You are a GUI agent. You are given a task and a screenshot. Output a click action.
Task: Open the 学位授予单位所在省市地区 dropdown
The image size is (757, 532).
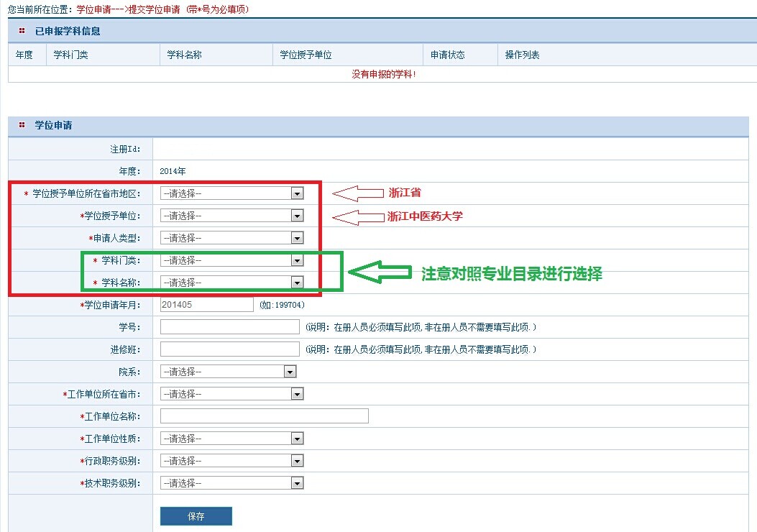(x=231, y=193)
